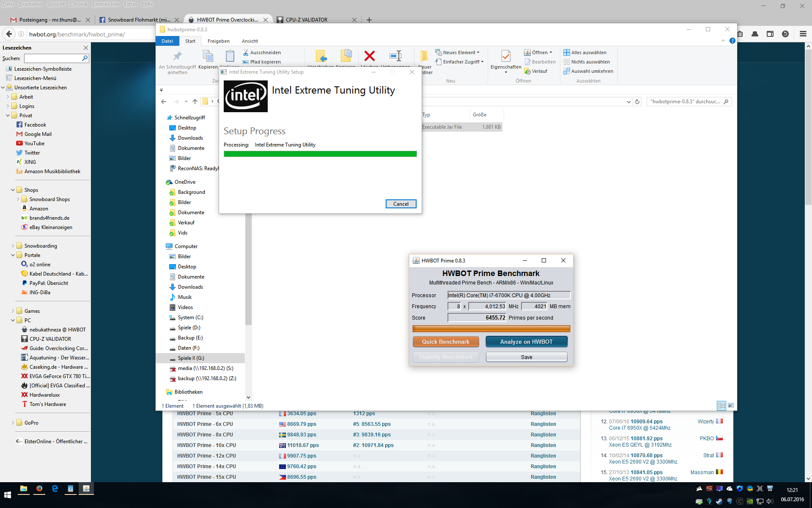812x508 pixels.
Task: Click the Explorer search box
Action: pyautogui.click(x=689, y=102)
